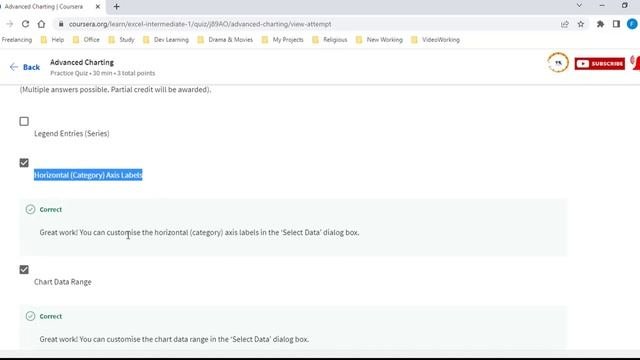Uncheck the Horizontal (Category) Axis Labels checkbox
640x360 pixels.
[x=24, y=163]
